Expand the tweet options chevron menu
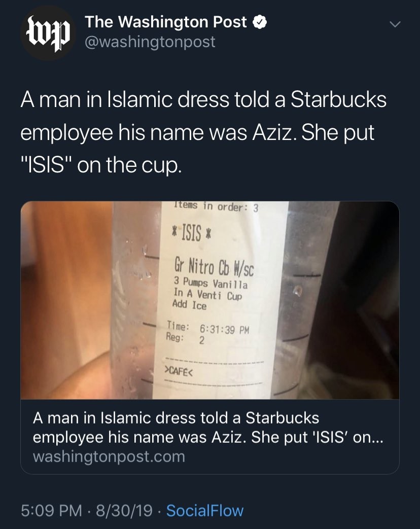 395,24
